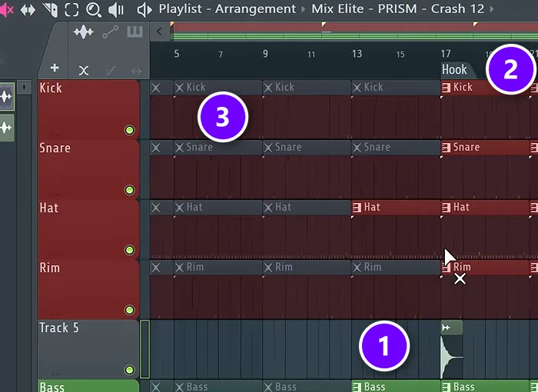The height and width of the screenshot is (392, 538).
Task: Show audio clips in the picker panel
Action: (x=83, y=32)
